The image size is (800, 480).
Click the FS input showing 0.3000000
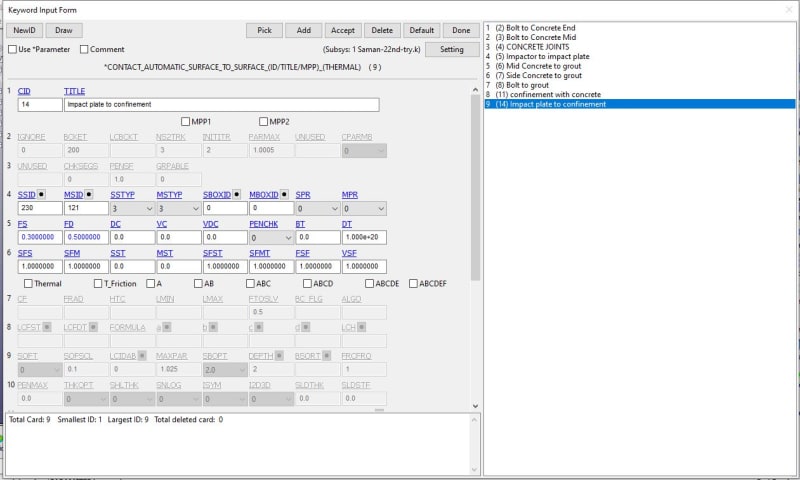pyautogui.click(x=40, y=237)
